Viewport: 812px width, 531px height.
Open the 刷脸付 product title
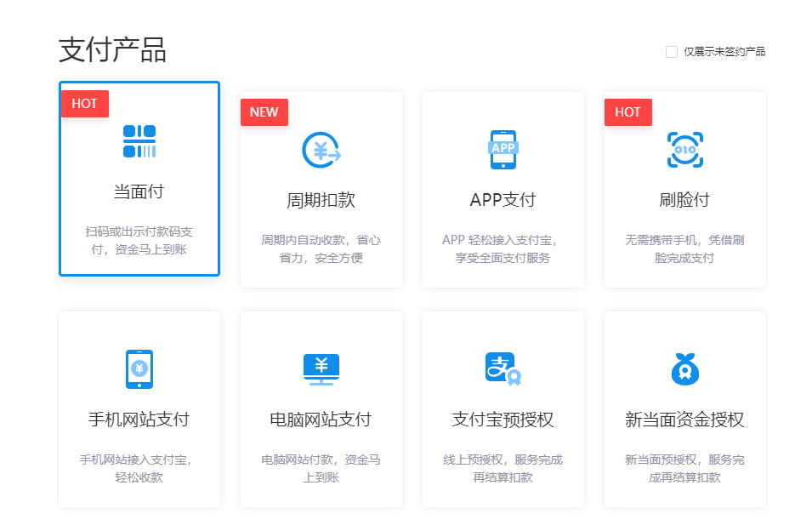(x=684, y=200)
